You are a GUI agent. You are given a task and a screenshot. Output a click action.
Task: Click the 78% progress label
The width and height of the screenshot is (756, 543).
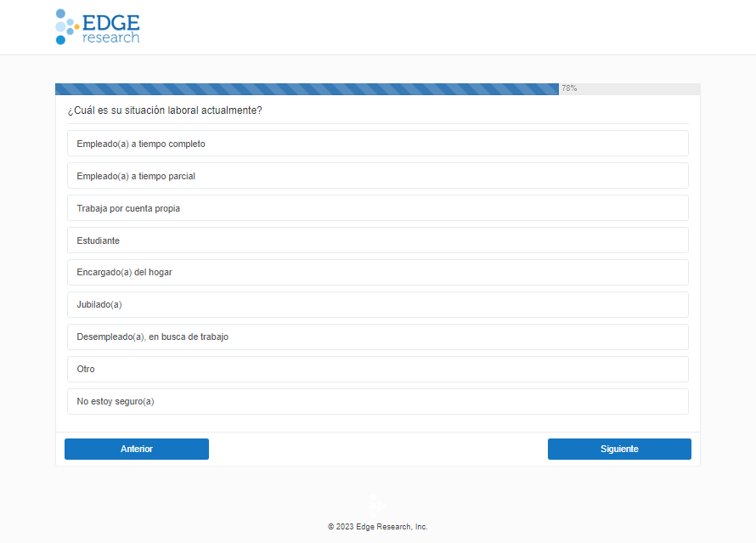point(569,88)
